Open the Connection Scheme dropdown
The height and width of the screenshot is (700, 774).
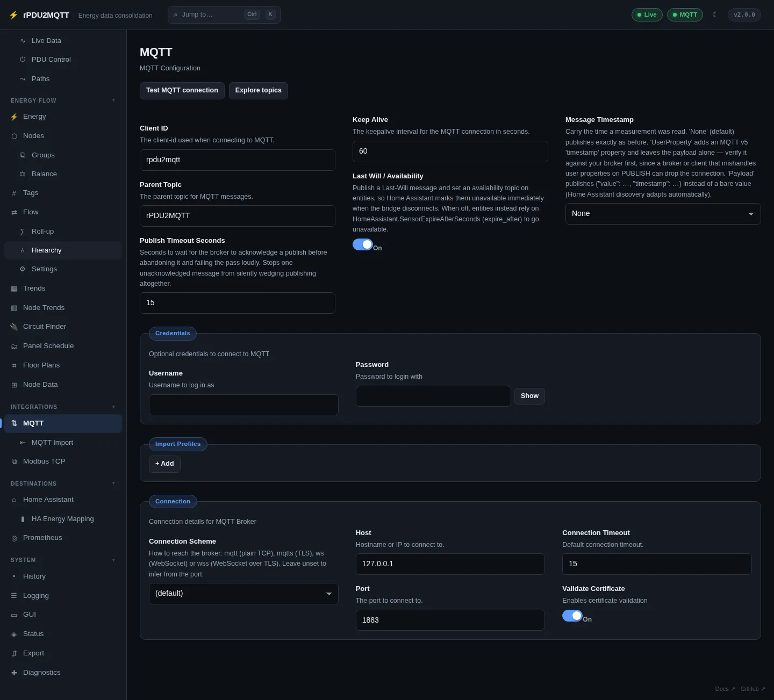[x=243, y=594]
